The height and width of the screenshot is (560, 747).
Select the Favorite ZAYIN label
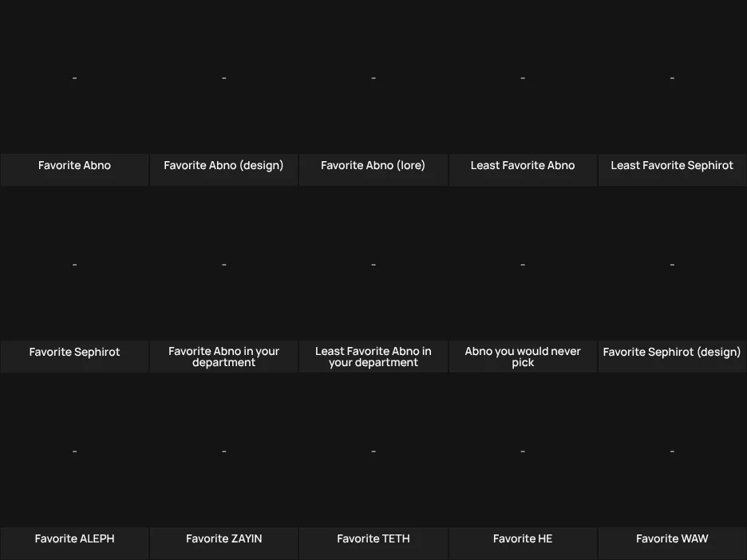pos(223,538)
